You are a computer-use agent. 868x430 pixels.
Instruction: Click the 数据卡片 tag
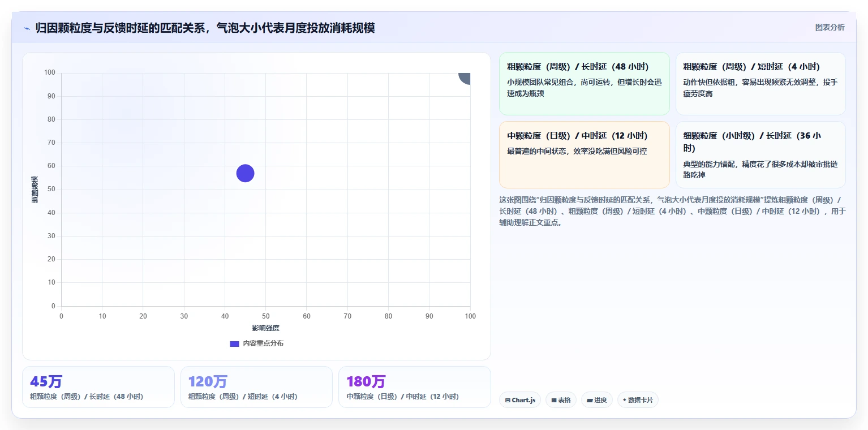[638, 400]
